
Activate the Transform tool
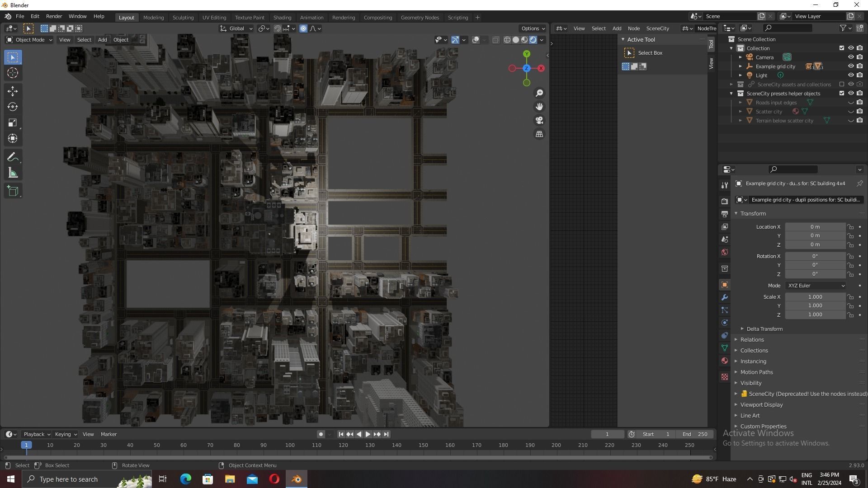13,139
